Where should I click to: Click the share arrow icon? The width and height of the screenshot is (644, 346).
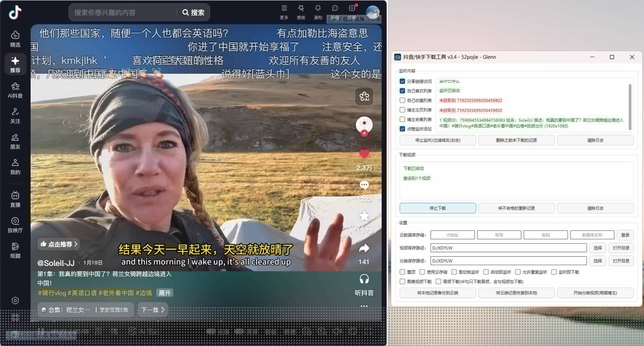point(364,248)
